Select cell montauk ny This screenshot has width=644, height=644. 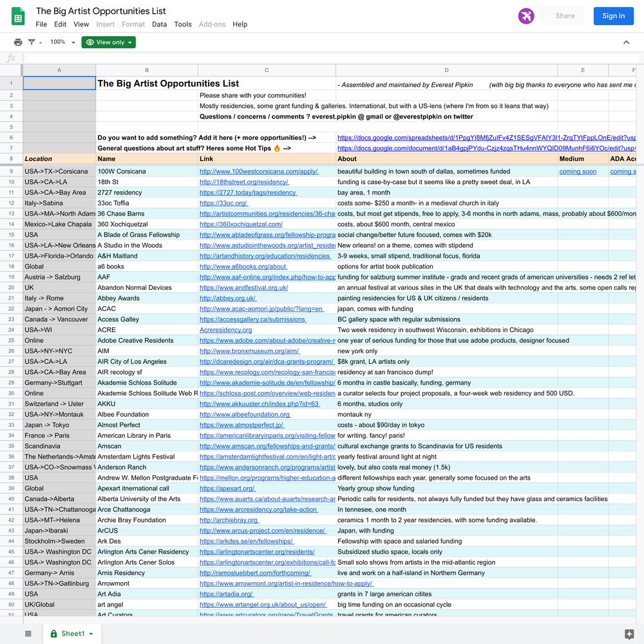pyautogui.click(x=446, y=414)
